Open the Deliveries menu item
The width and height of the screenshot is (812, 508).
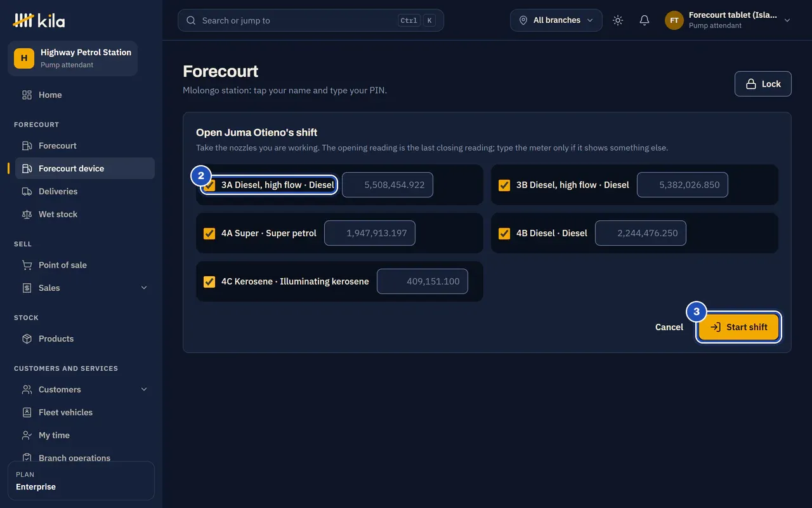(85, 191)
